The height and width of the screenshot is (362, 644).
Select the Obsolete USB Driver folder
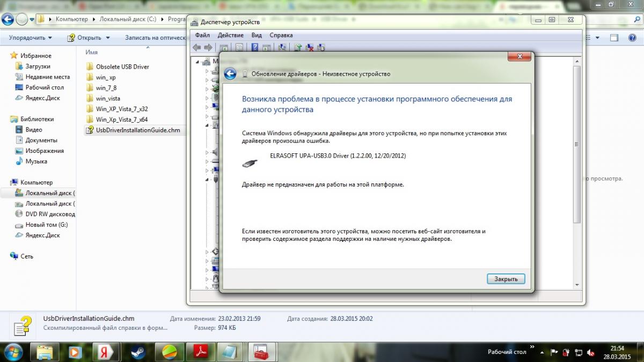point(117,67)
